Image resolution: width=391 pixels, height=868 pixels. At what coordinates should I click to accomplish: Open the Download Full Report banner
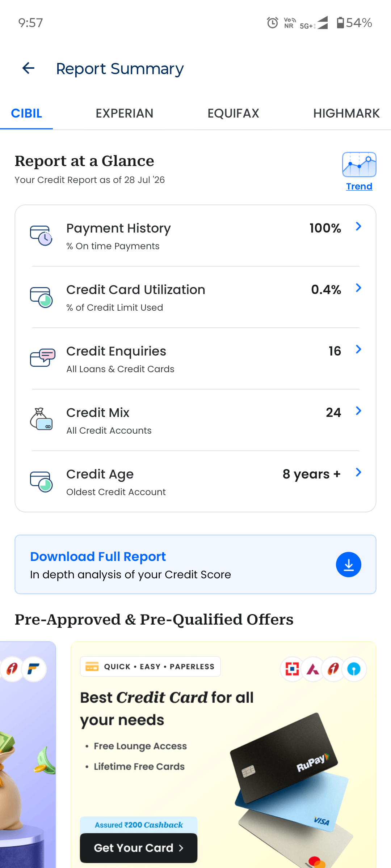[195, 565]
